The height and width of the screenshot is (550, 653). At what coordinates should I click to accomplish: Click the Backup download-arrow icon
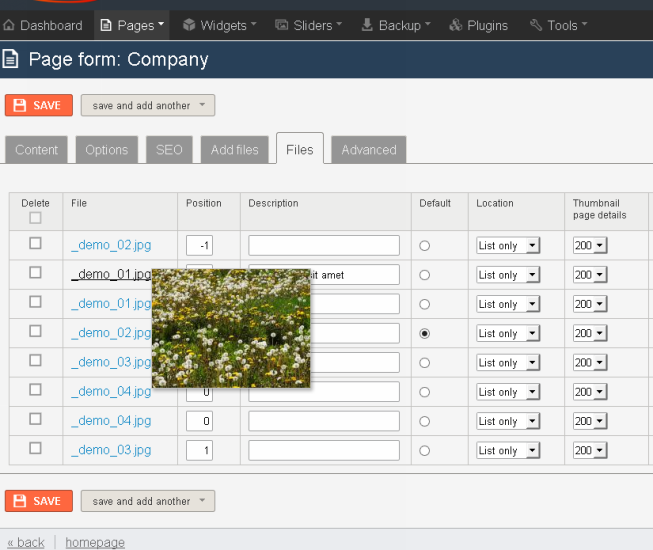click(367, 25)
